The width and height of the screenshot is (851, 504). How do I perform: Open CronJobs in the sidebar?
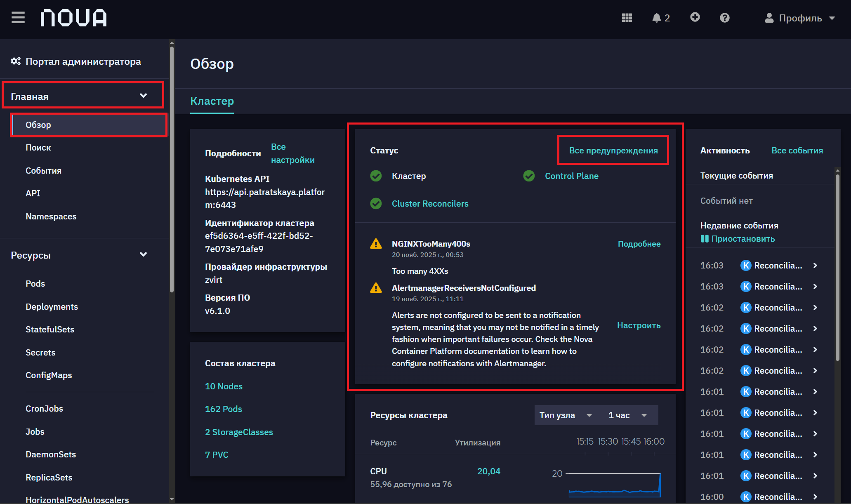pyautogui.click(x=44, y=409)
